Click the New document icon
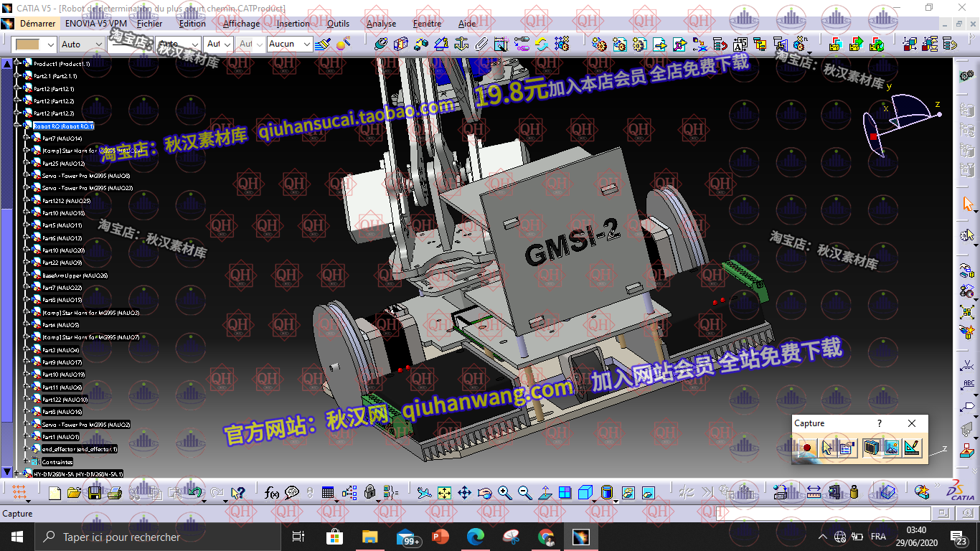This screenshot has height=551, width=980. point(55,493)
